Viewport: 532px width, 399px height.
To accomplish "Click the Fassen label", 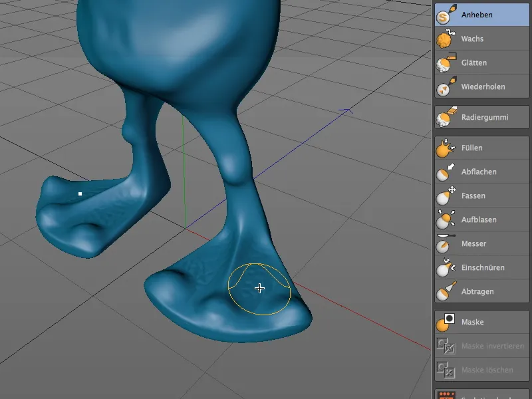I will [473, 196].
